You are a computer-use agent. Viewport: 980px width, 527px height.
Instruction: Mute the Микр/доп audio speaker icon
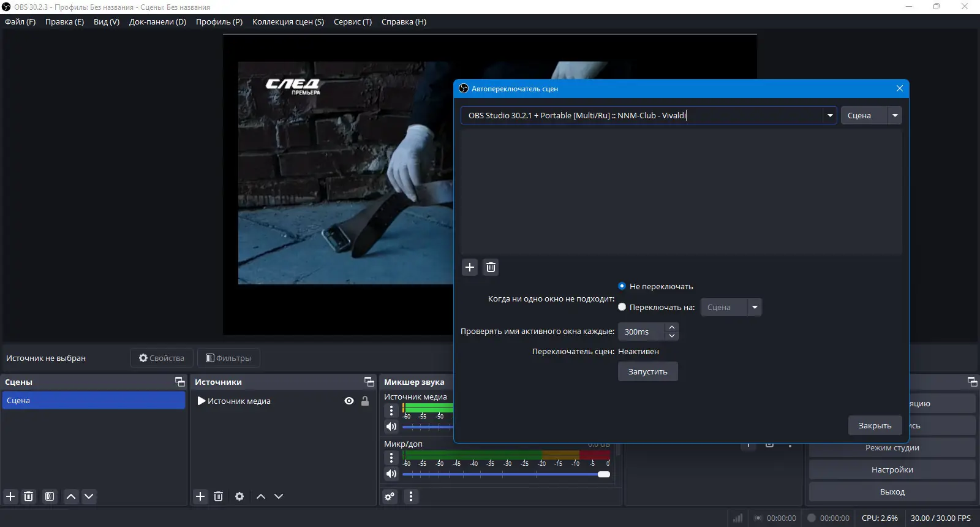pyautogui.click(x=391, y=474)
